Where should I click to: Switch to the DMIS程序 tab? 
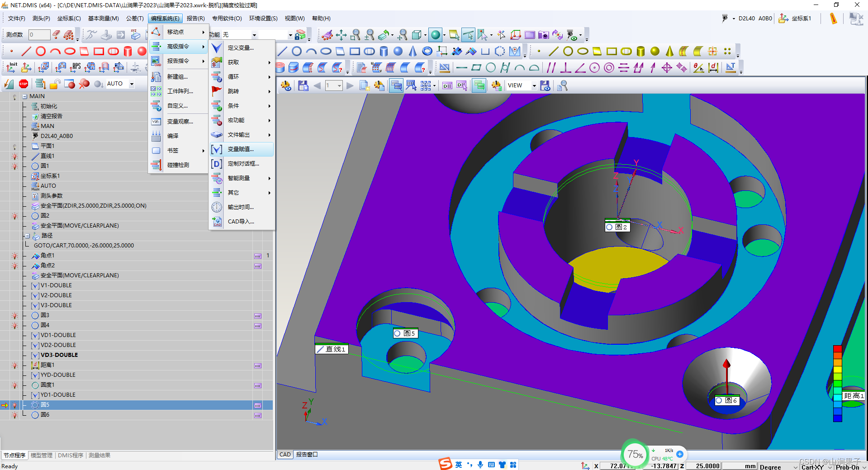click(71, 455)
